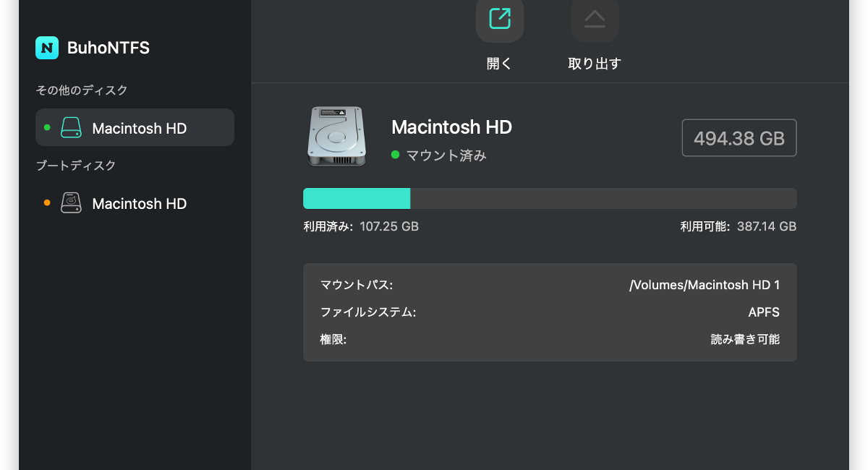This screenshot has width=868, height=470.
Task: Click the storage usage progress bar
Action: (550, 198)
